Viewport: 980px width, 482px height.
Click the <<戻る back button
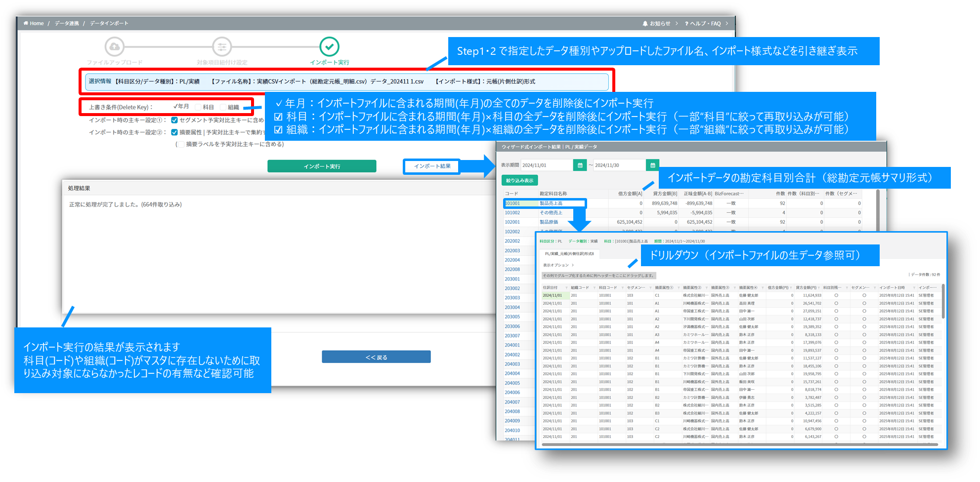tap(376, 357)
